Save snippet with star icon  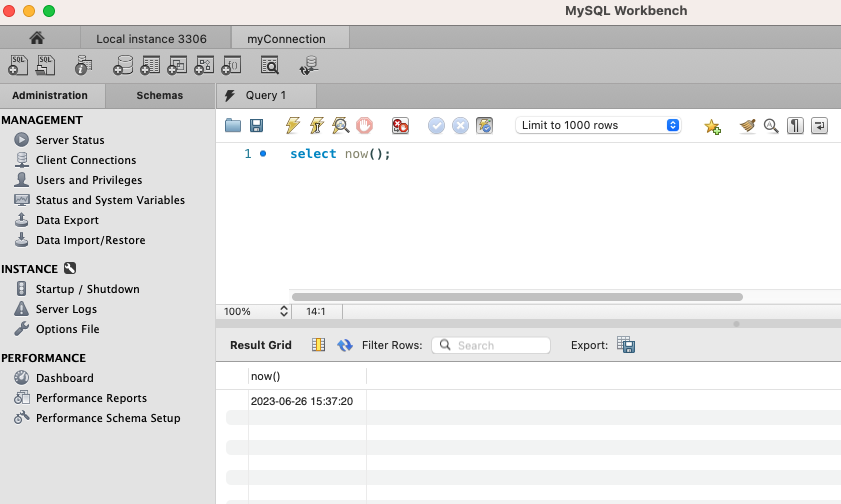click(712, 126)
